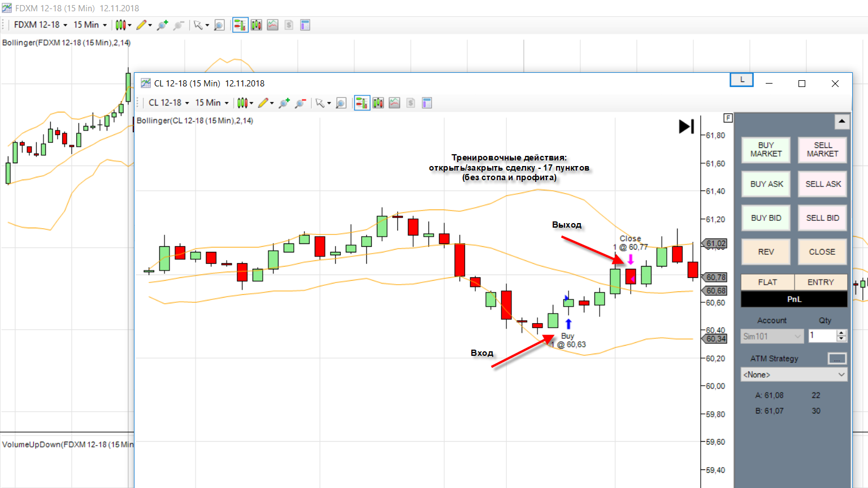Click the A: 61,08 ask price text
This screenshot has width=868, height=488.
click(770, 395)
